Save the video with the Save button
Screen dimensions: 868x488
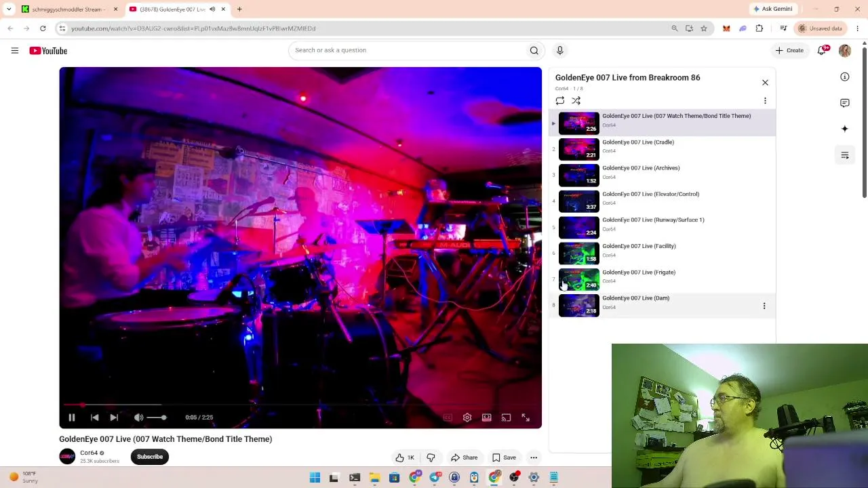pos(504,457)
